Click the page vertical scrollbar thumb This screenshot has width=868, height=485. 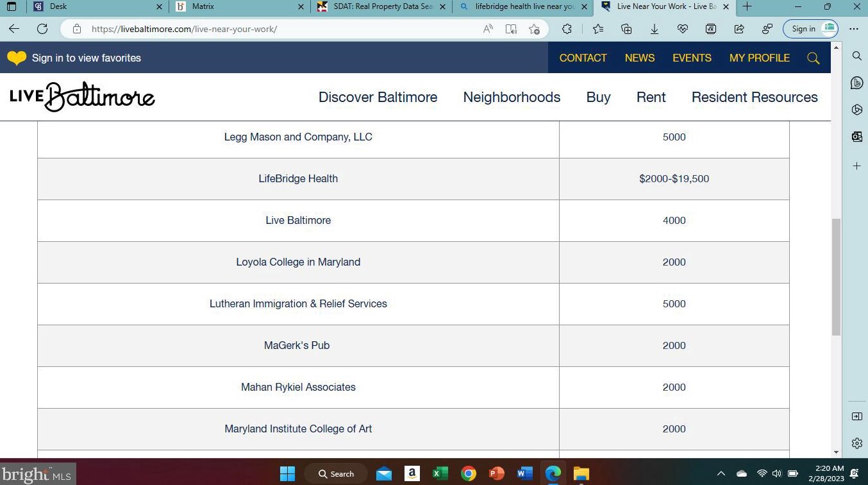[836, 277]
